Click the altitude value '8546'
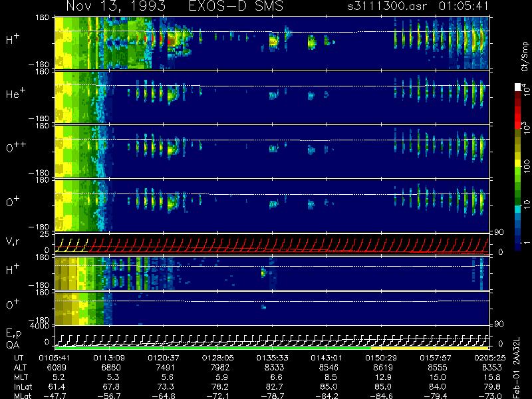The width and height of the screenshot is (532, 399). [329, 368]
